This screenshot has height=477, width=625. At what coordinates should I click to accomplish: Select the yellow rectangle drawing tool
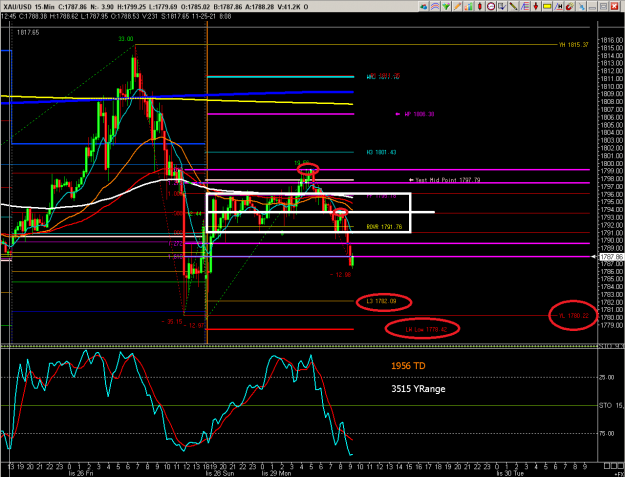[x=547, y=6]
